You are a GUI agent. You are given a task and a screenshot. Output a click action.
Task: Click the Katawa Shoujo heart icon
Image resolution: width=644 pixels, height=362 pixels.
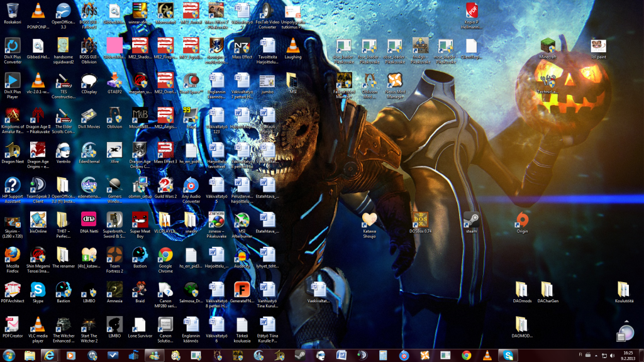click(369, 220)
